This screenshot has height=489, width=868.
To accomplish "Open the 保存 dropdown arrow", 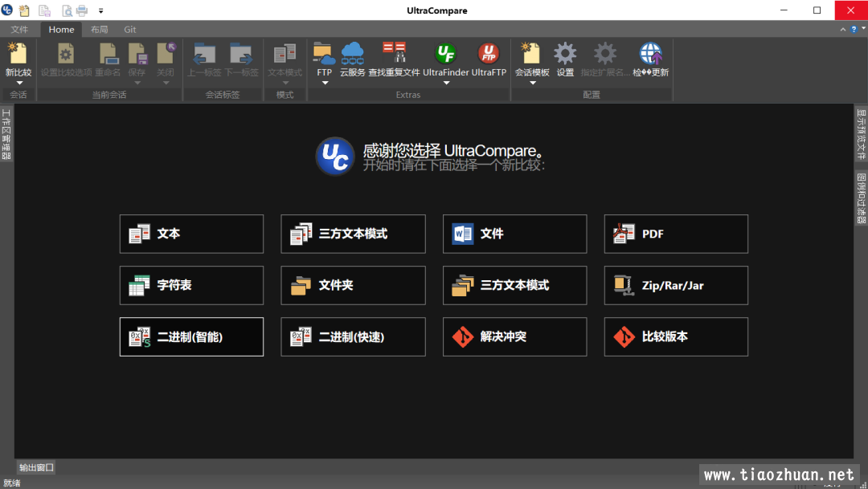I will pyautogui.click(x=137, y=83).
